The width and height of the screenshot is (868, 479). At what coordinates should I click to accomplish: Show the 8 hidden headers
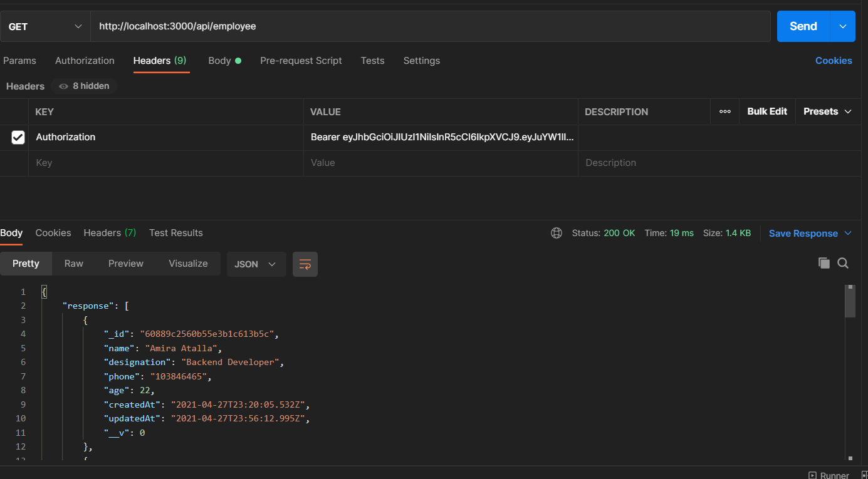coord(84,86)
